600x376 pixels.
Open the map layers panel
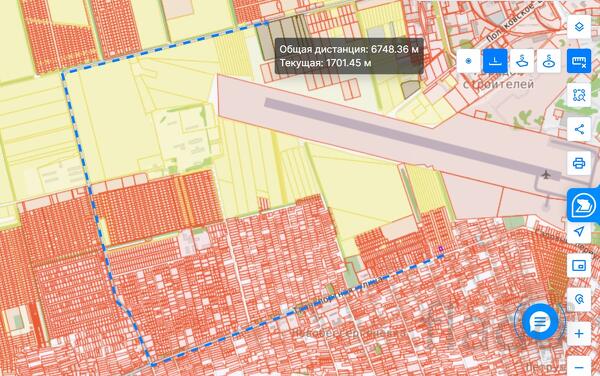point(579,27)
